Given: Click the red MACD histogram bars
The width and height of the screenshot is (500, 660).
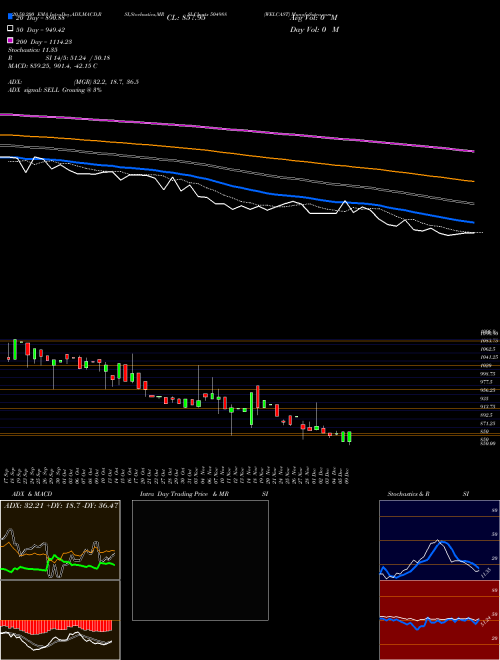Looking at the screenshot, I should [56, 627].
